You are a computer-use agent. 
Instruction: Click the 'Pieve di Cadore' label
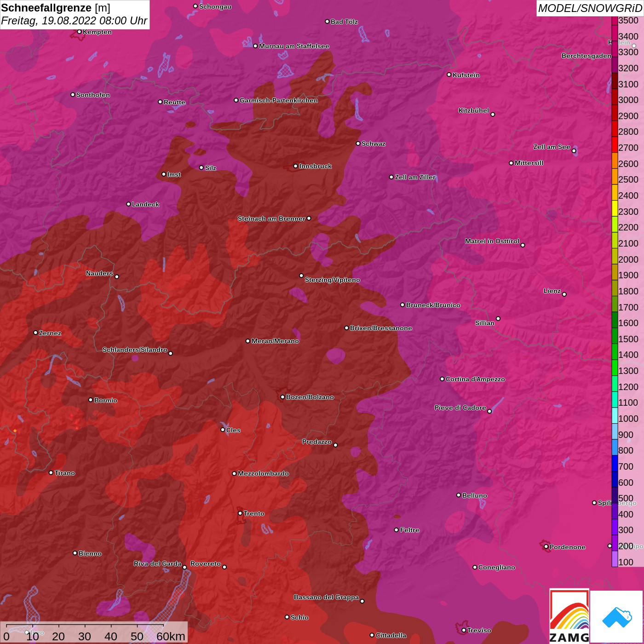click(x=460, y=408)
